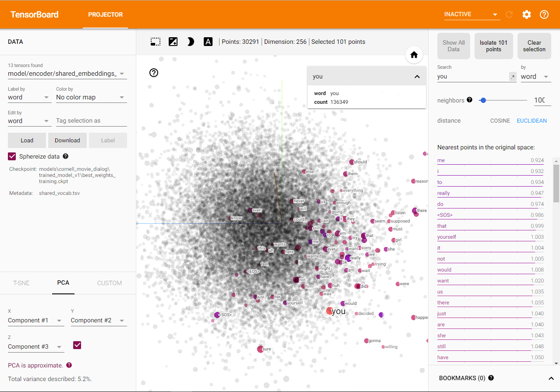This screenshot has width=560, height=392.
Task: Open Z component dropdown
Action: (x=36, y=347)
